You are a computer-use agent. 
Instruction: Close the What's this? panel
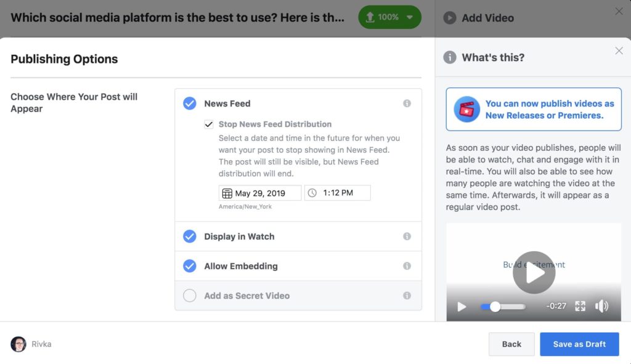619,51
